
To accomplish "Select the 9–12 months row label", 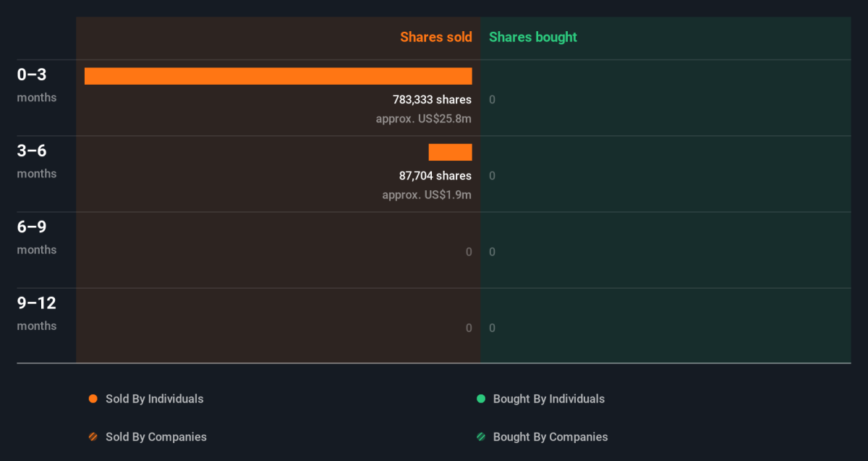I will (37, 313).
